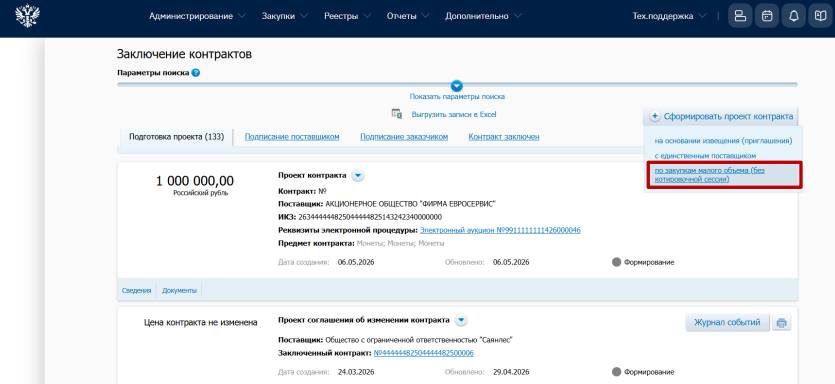The image size is (835, 384).
Task: Open the calendar icon in header
Action: (x=767, y=16)
